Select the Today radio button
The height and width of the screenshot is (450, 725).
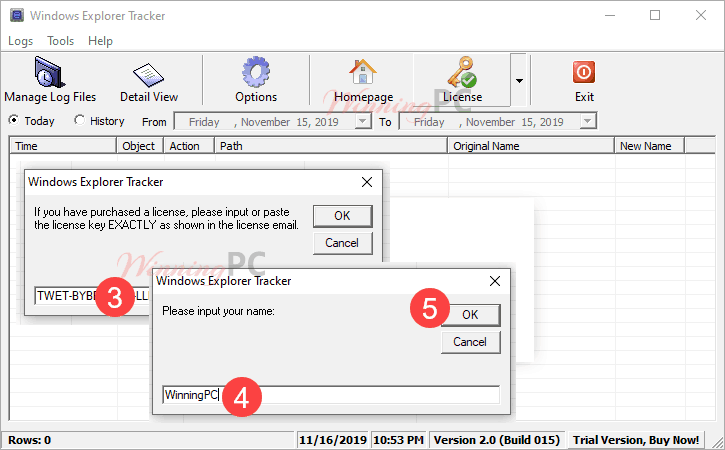click(14, 120)
